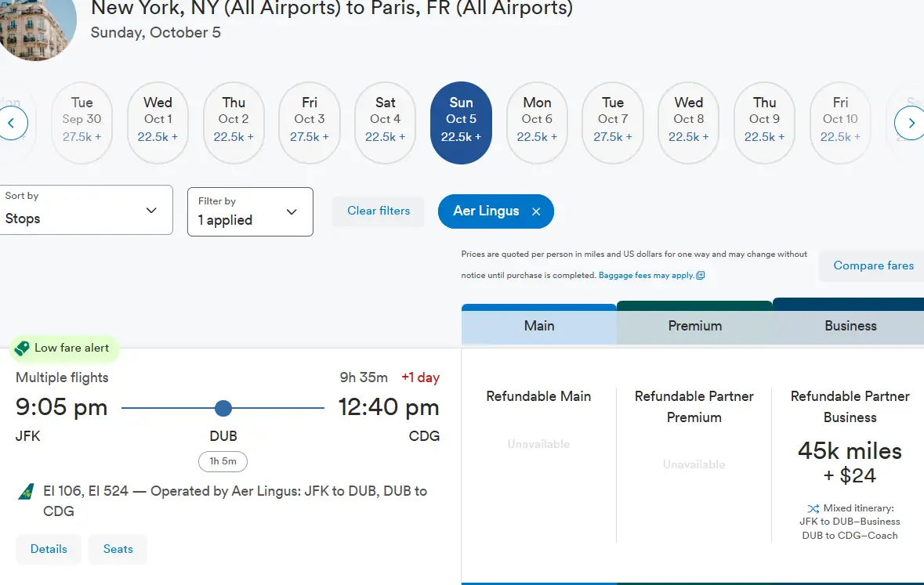Click the Low fare alert tag icon
The image size is (924, 585).
(22, 348)
